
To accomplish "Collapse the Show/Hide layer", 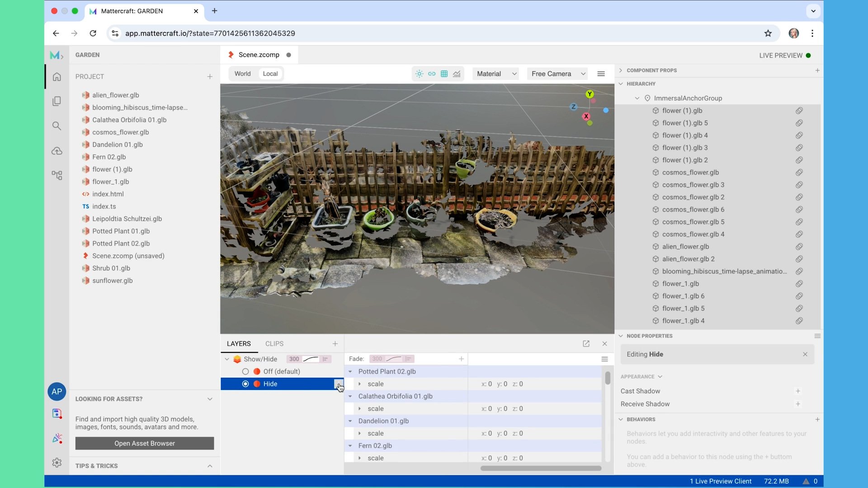I will [227, 359].
